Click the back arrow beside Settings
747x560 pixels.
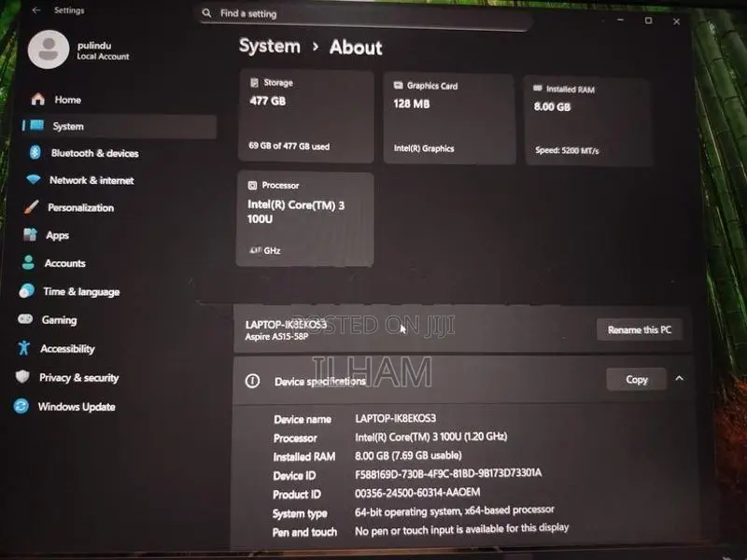click(x=36, y=10)
